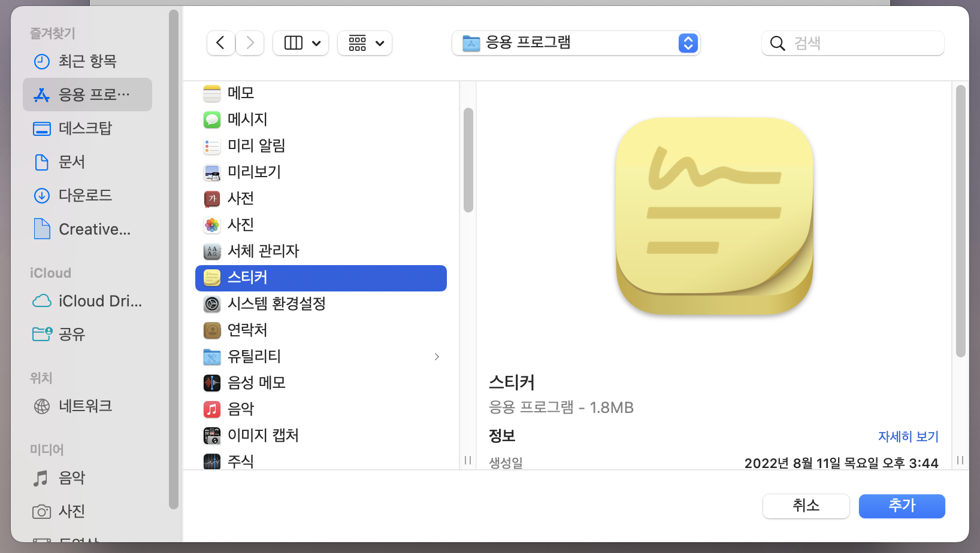
Task: Select the 시스템 환경설정 row
Action: pyautogui.click(x=321, y=304)
